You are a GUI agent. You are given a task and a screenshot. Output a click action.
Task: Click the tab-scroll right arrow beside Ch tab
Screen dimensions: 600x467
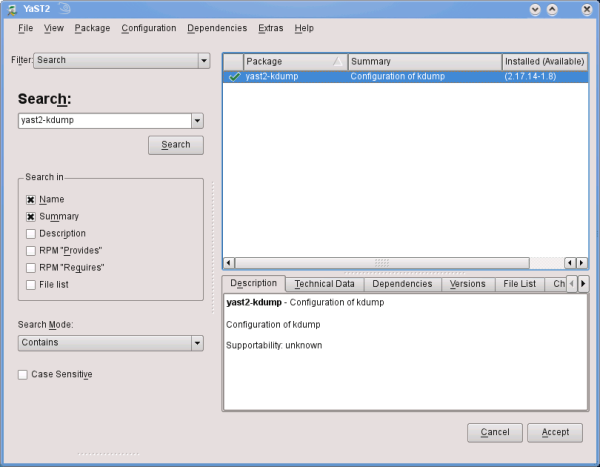point(583,284)
